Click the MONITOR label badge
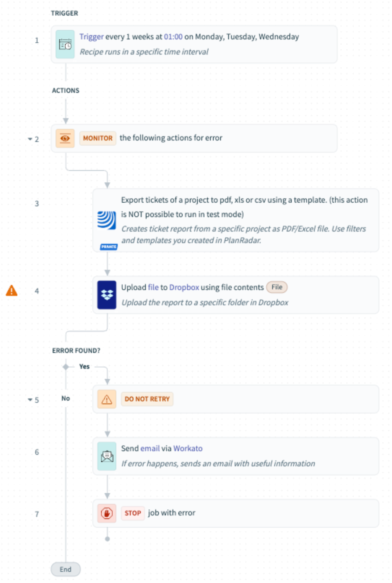This screenshot has width=392, height=583. (x=97, y=138)
